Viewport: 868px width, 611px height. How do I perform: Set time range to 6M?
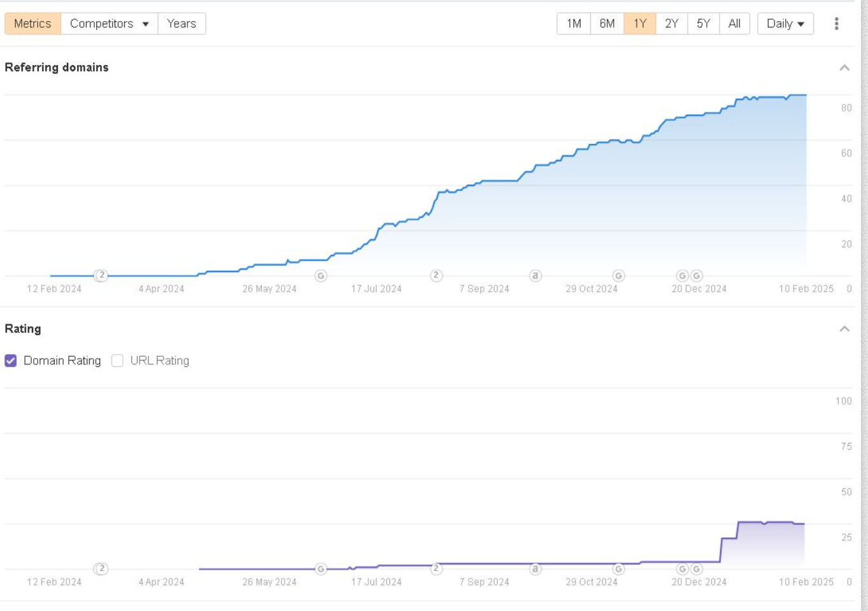(607, 24)
